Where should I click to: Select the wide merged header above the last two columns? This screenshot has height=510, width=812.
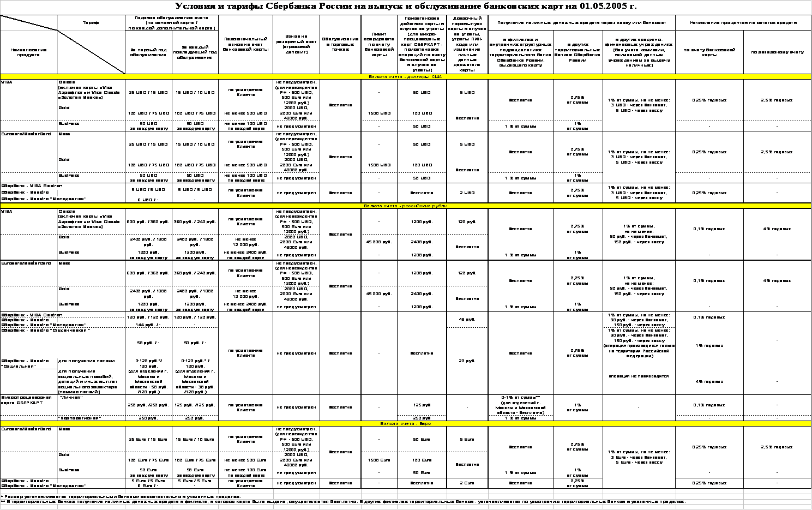tap(743, 23)
